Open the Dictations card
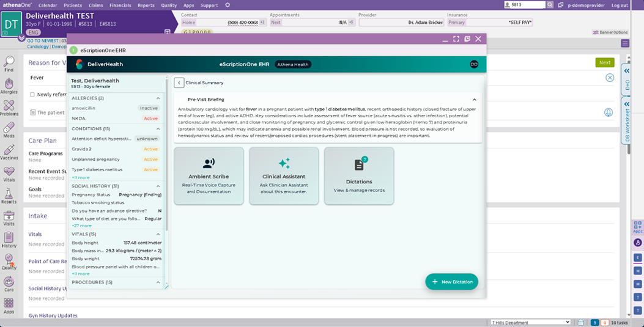The image size is (644, 327). [x=359, y=176]
